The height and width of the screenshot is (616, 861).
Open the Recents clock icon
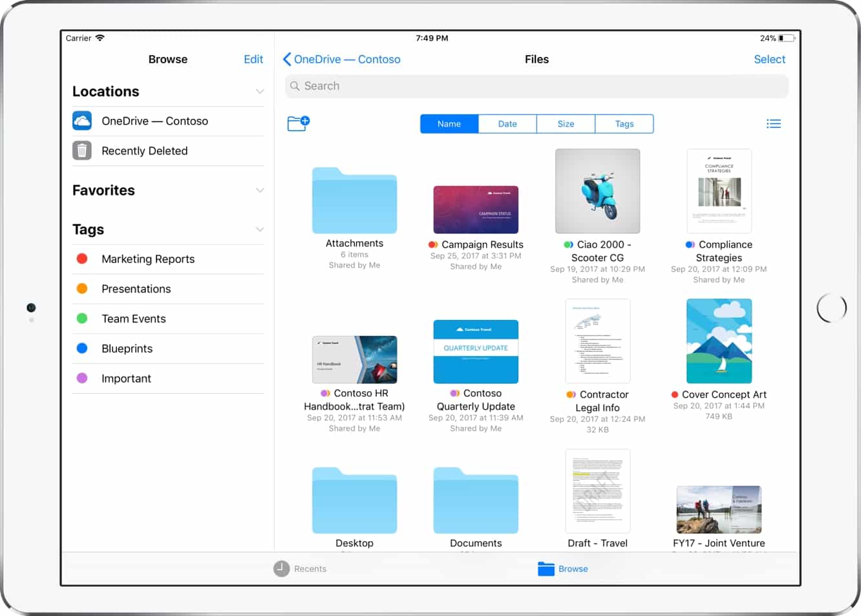click(281, 569)
